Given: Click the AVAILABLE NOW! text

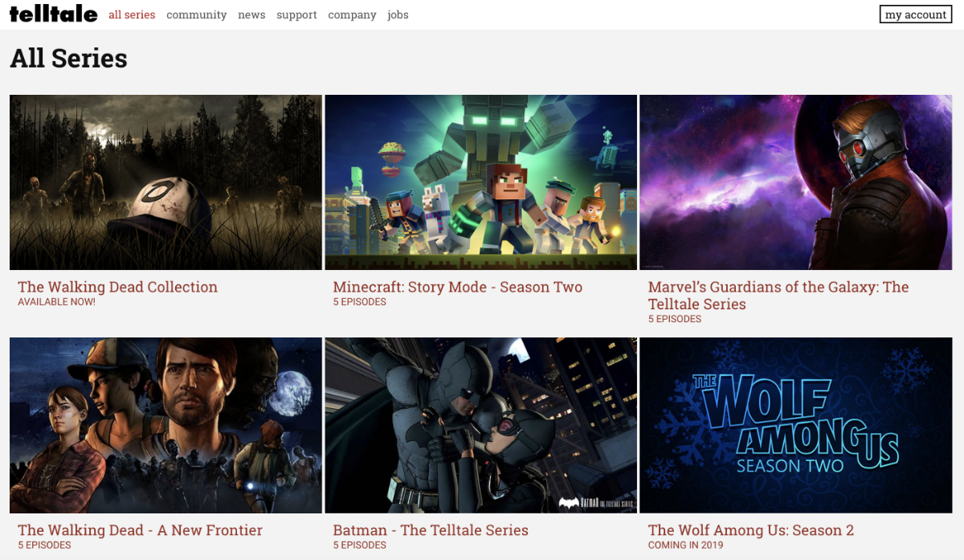Looking at the screenshot, I should coord(56,302).
